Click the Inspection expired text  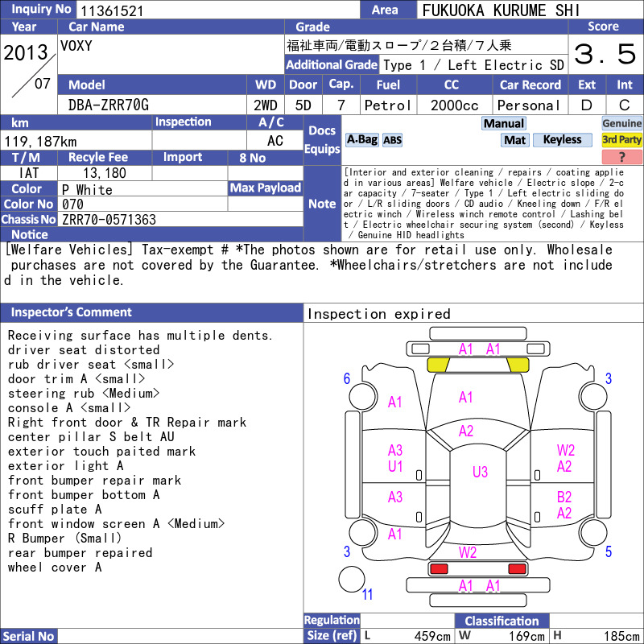click(378, 314)
